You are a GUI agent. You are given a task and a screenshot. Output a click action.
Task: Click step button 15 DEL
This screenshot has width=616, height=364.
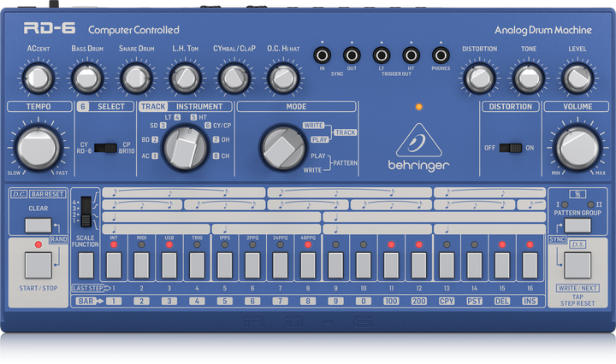(x=502, y=266)
